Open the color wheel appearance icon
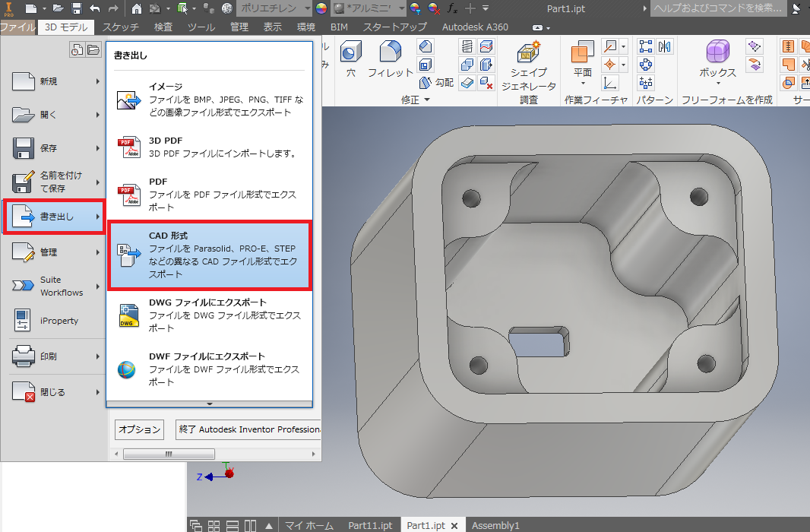 pyautogui.click(x=321, y=8)
